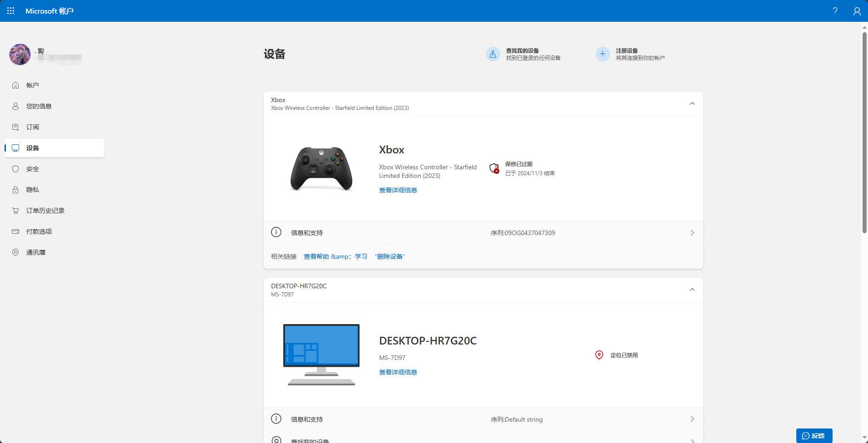Click the info icon in Xbox 信息和支持 row
Image resolution: width=868 pixels, height=443 pixels.
pyautogui.click(x=276, y=232)
